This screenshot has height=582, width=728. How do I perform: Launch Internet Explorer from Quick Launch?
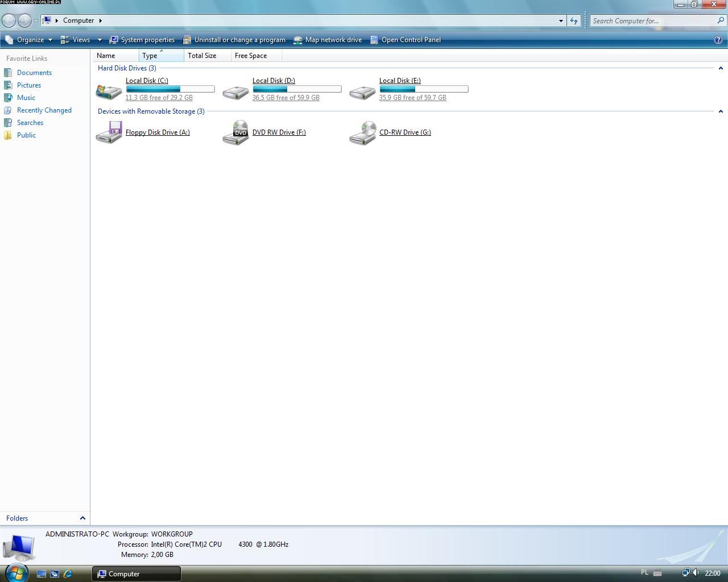point(68,573)
